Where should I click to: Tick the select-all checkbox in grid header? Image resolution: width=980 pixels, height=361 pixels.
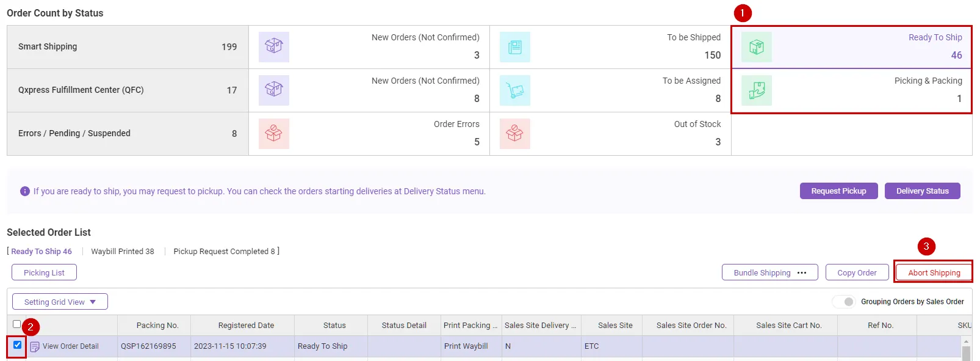tap(17, 324)
